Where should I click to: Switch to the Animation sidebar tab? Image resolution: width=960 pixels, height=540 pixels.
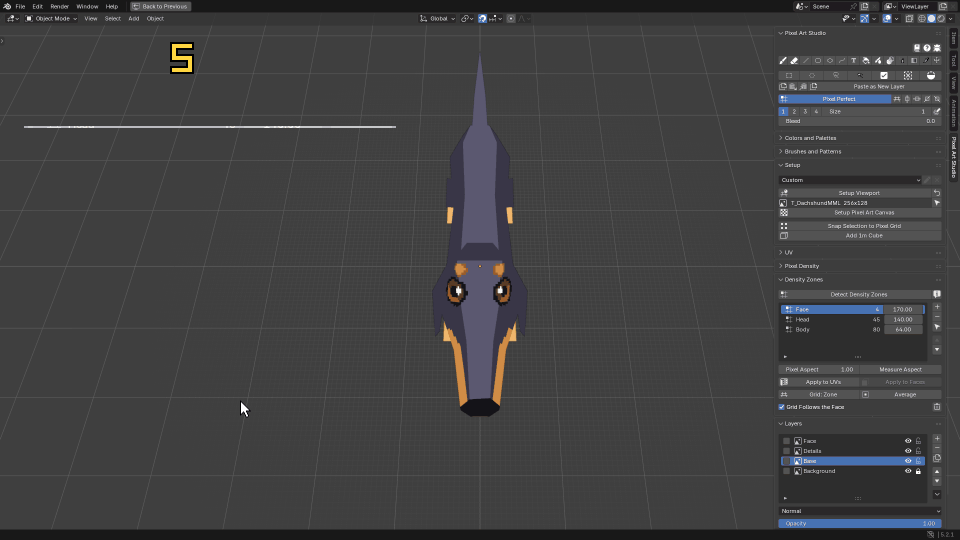953,113
